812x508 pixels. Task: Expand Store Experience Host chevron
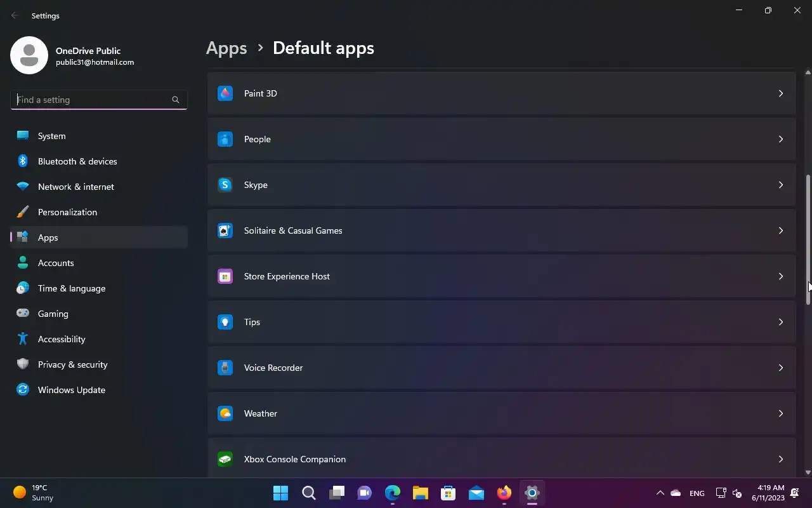click(781, 276)
